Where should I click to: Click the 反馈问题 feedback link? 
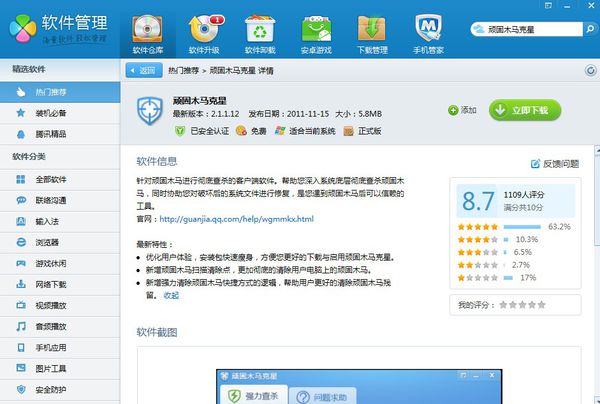(561, 164)
